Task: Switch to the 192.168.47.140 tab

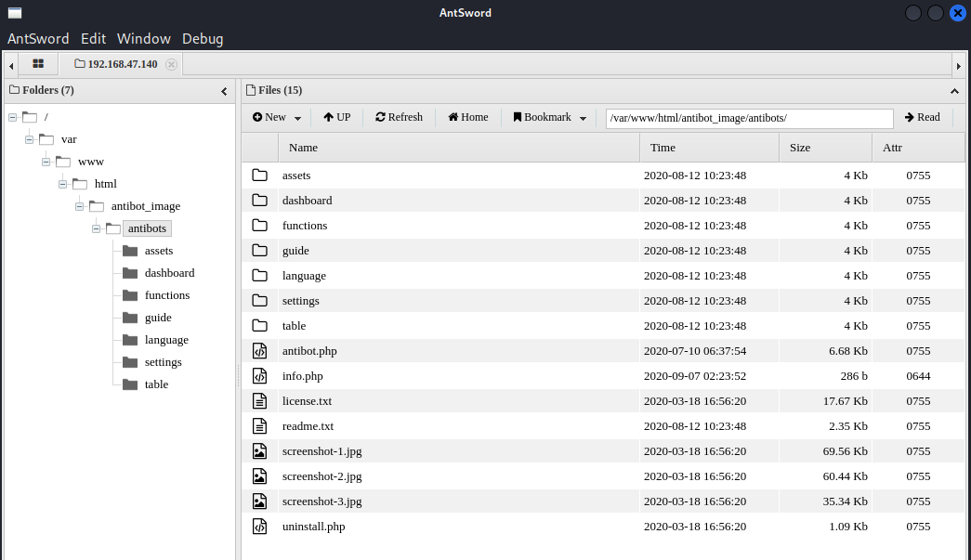Action: click(x=123, y=64)
